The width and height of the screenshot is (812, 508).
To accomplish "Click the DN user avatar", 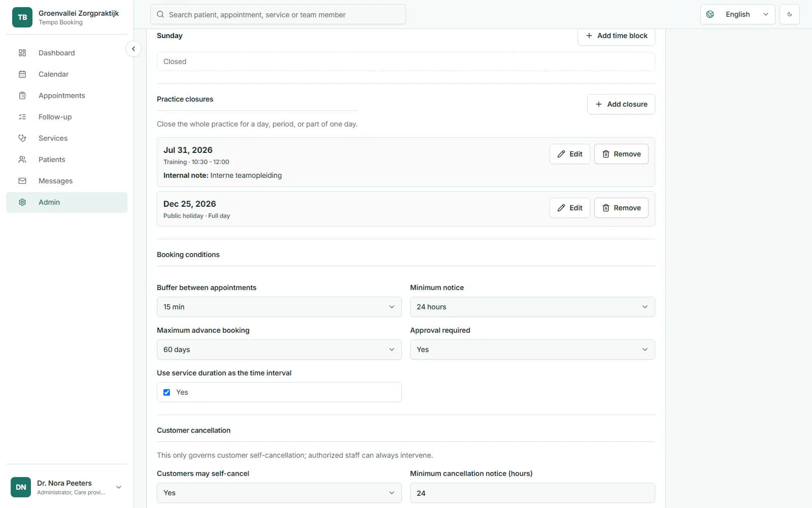I will click(x=21, y=487).
